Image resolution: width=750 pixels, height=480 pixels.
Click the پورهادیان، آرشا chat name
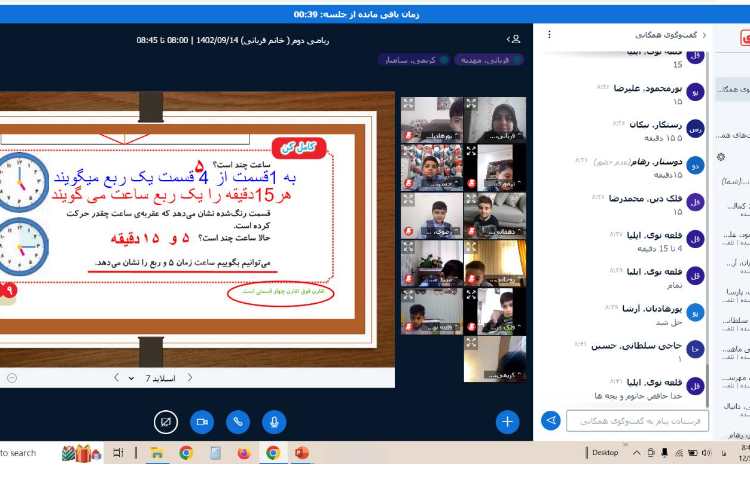(652, 309)
